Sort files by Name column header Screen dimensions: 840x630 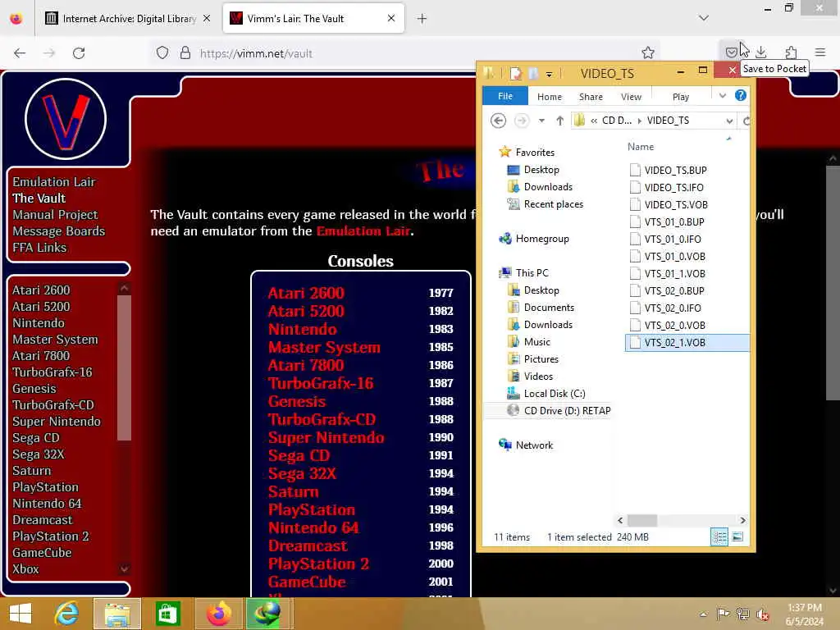[x=640, y=147]
